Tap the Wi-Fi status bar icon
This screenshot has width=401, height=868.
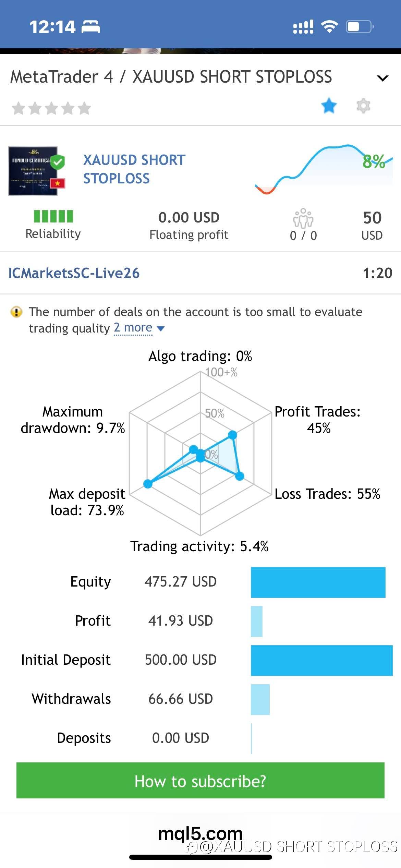(x=329, y=27)
